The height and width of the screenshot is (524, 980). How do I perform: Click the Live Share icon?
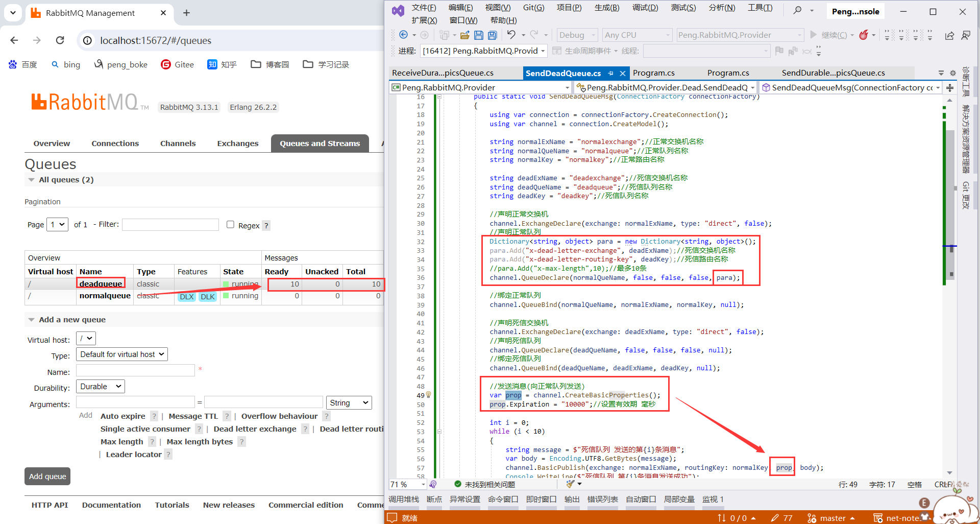[949, 35]
